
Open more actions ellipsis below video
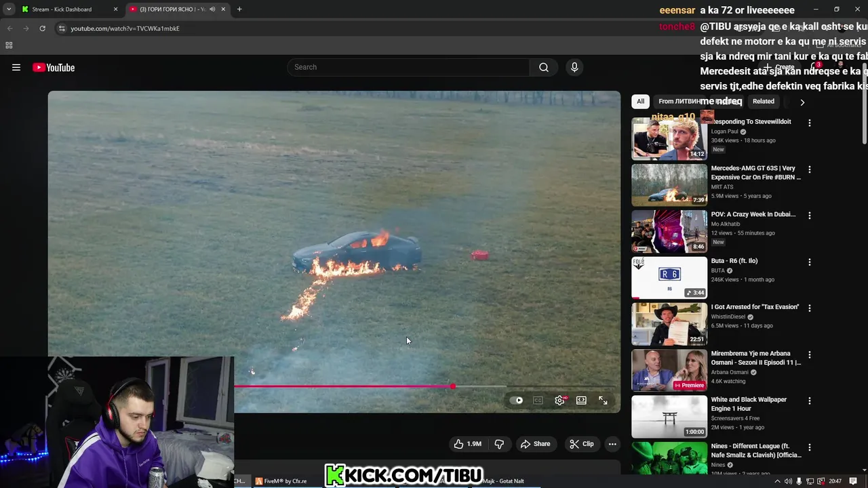click(x=612, y=444)
